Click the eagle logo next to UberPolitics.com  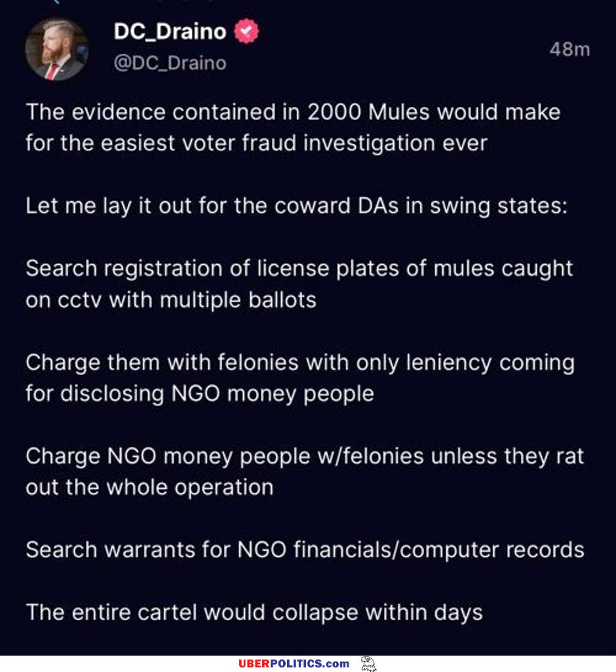368,664
